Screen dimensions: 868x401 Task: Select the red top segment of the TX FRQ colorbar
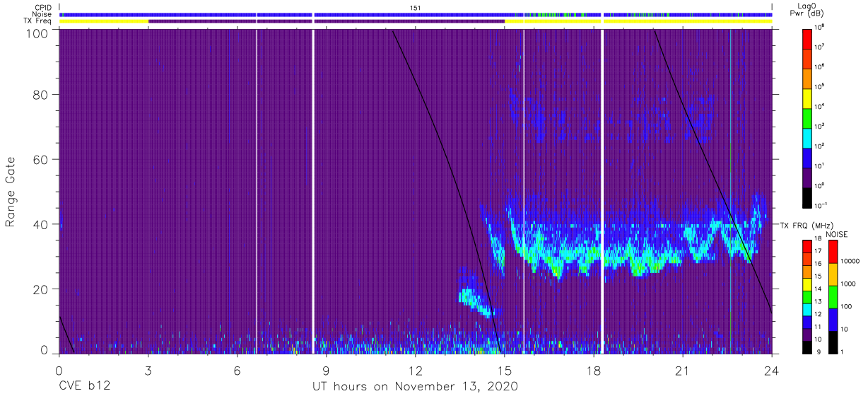[x=809, y=246]
